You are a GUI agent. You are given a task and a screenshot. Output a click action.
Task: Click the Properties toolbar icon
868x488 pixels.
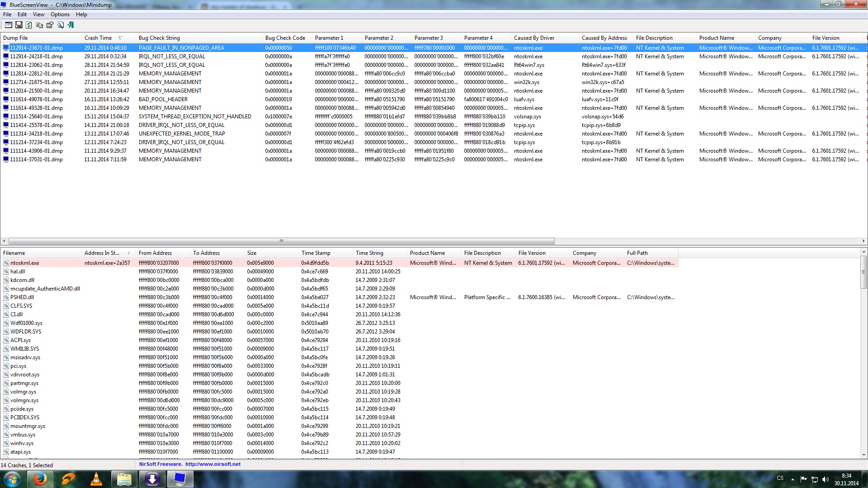click(x=50, y=25)
